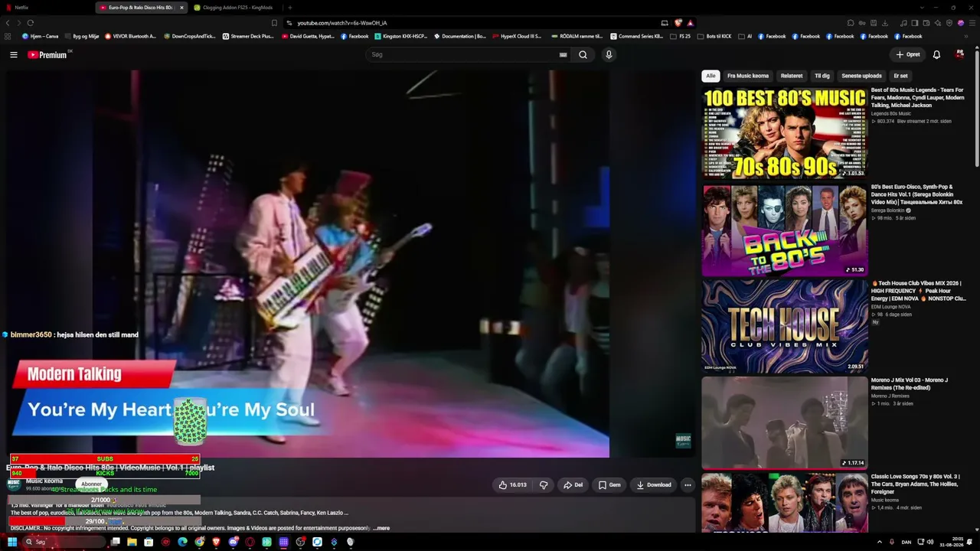Bookmark this page via address bar icon

pos(274,23)
